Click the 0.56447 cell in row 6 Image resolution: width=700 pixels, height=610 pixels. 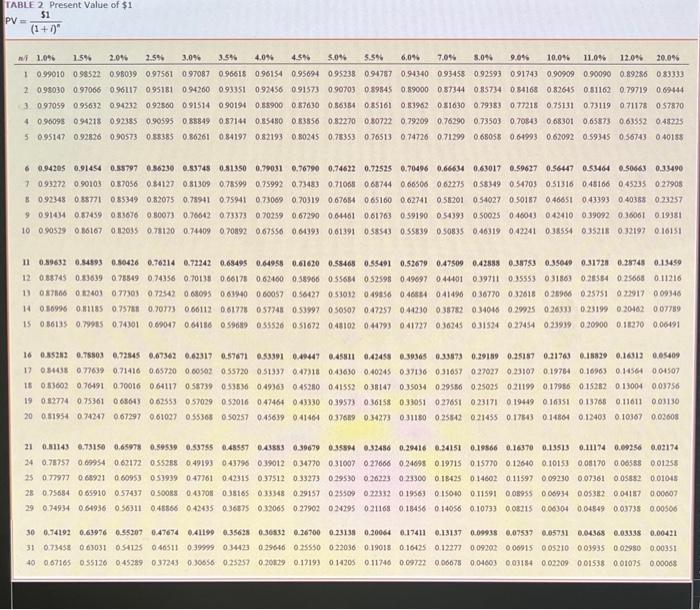click(561, 168)
